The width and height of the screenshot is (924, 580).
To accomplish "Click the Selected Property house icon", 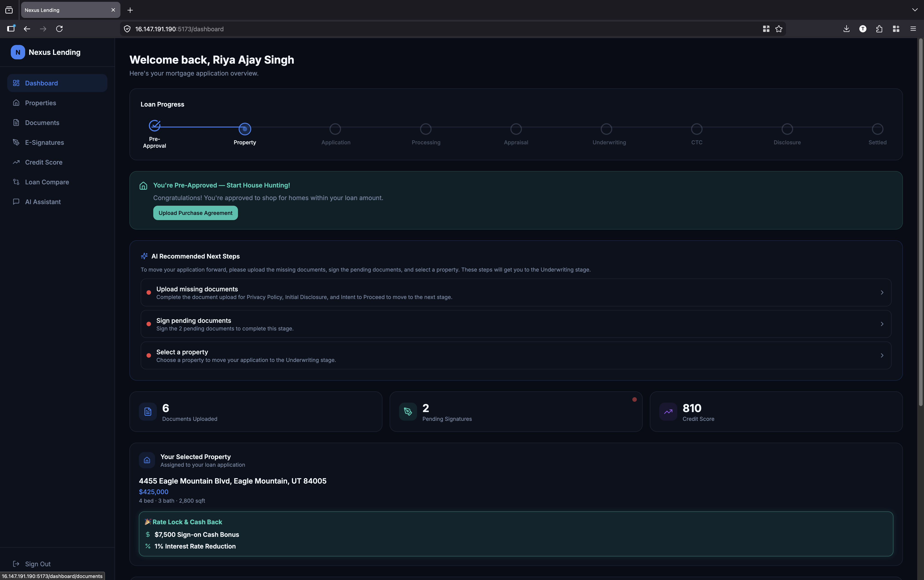I will pyautogui.click(x=147, y=460).
